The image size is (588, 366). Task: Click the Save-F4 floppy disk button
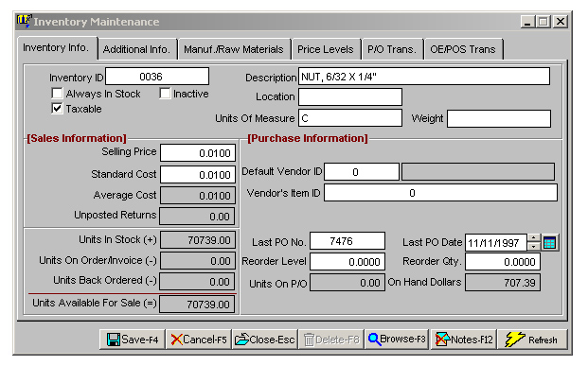pyautogui.click(x=133, y=340)
